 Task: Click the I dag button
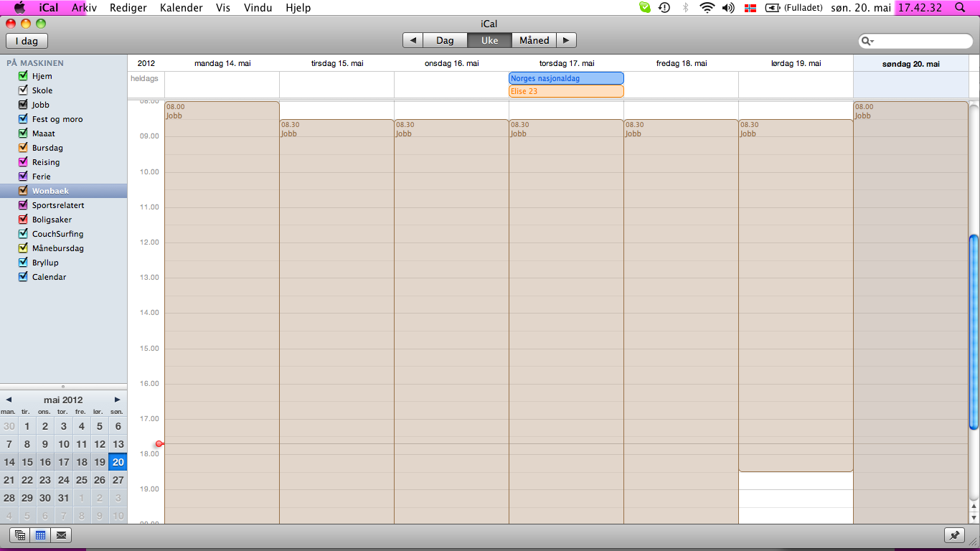(27, 41)
